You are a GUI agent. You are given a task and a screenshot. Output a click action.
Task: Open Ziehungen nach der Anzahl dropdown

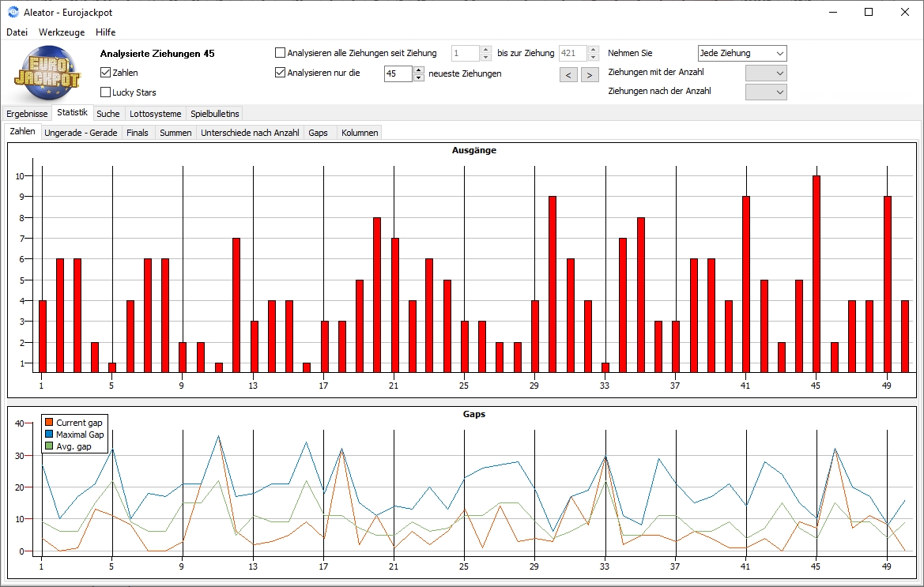coord(765,92)
